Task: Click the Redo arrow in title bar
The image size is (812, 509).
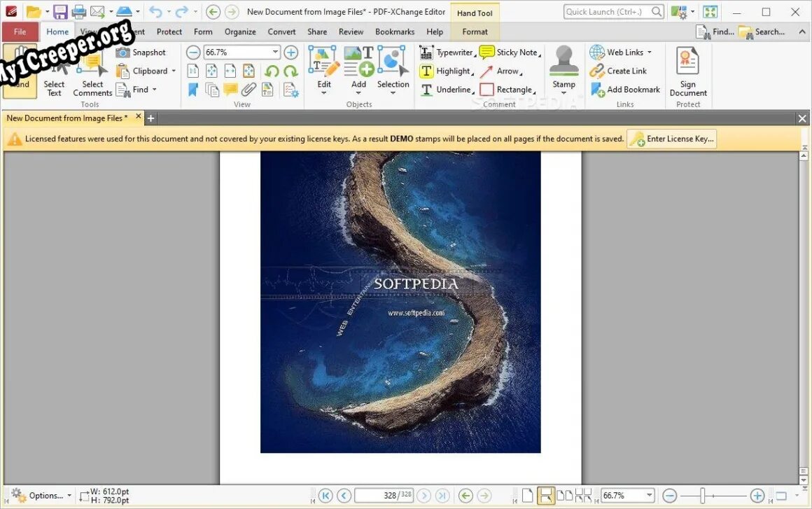Action: click(182, 11)
